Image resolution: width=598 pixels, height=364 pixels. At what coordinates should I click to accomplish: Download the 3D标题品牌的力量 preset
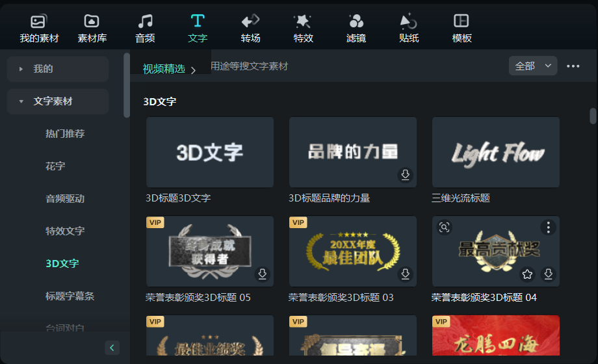click(x=405, y=175)
